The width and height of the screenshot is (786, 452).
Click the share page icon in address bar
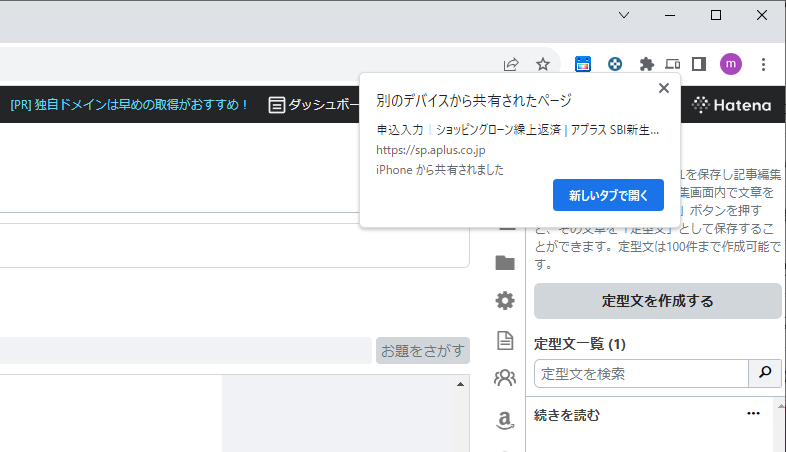click(511, 64)
